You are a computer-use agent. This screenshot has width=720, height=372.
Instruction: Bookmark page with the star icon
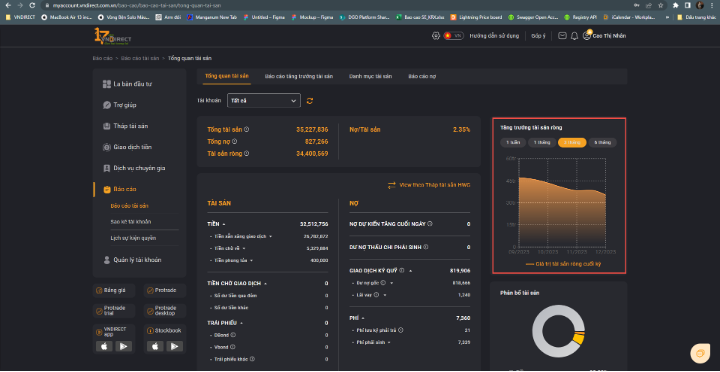pyautogui.click(x=660, y=6)
